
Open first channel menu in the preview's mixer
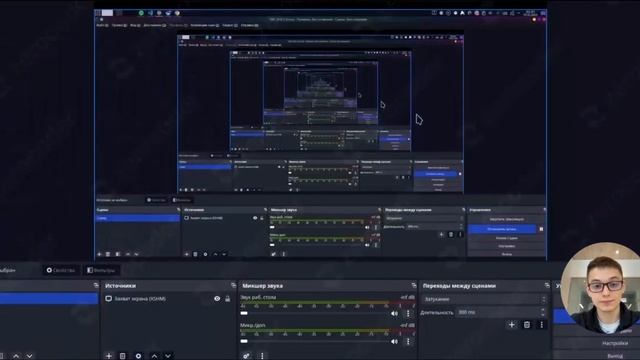(x=376, y=227)
